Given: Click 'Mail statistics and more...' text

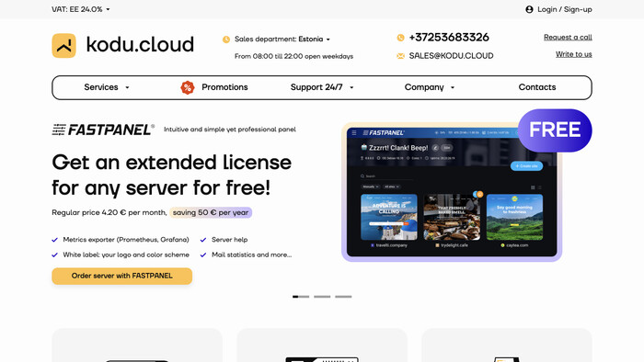Looking at the screenshot, I should (x=252, y=255).
